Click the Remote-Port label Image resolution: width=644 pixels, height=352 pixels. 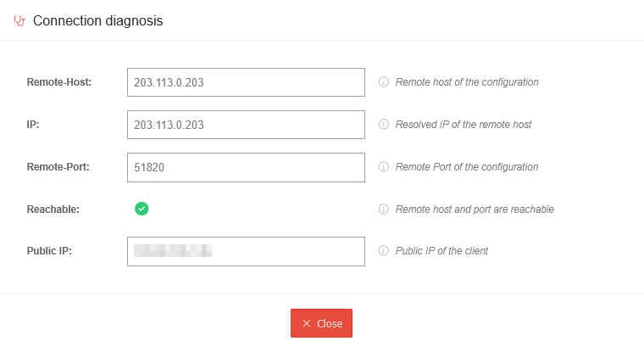click(58, 167)
